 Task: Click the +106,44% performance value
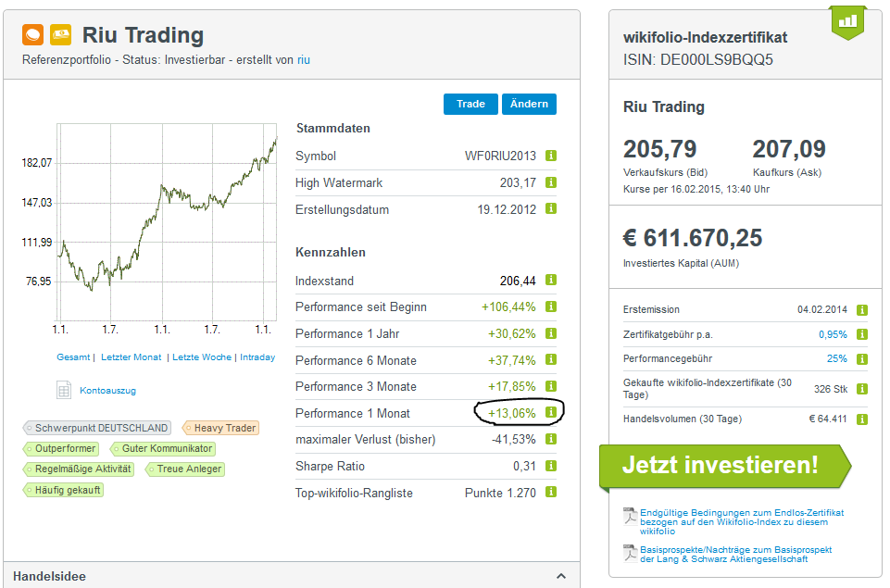(508, 307)
